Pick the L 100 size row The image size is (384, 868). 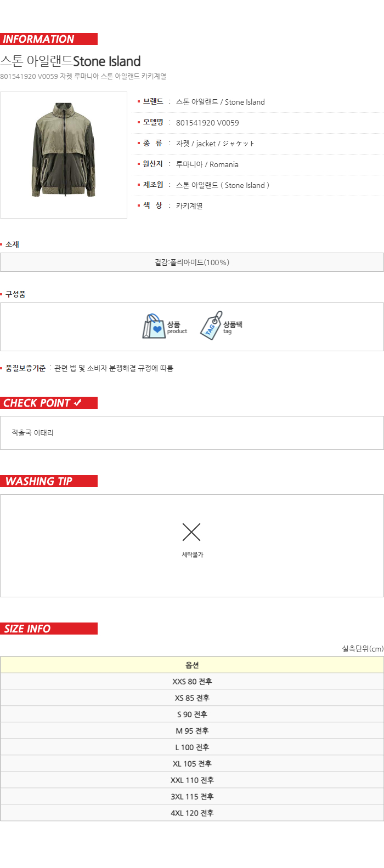click(192, 747)
